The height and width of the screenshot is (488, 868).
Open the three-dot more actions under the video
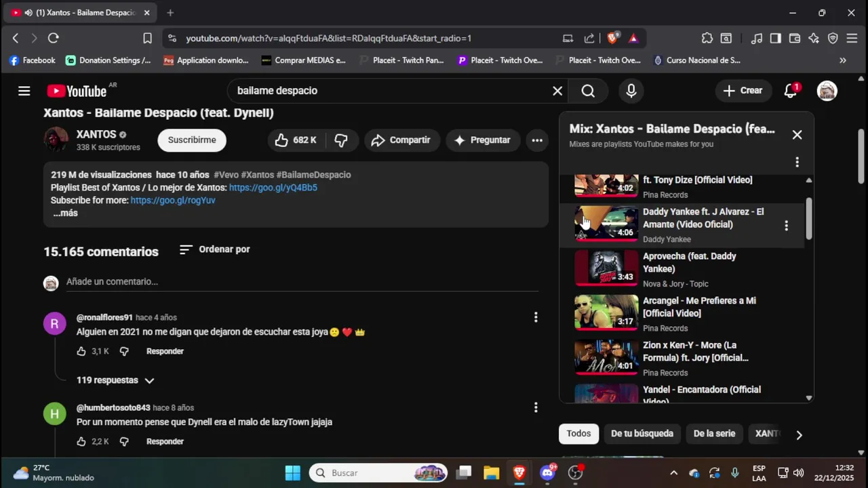coord(537,140)
